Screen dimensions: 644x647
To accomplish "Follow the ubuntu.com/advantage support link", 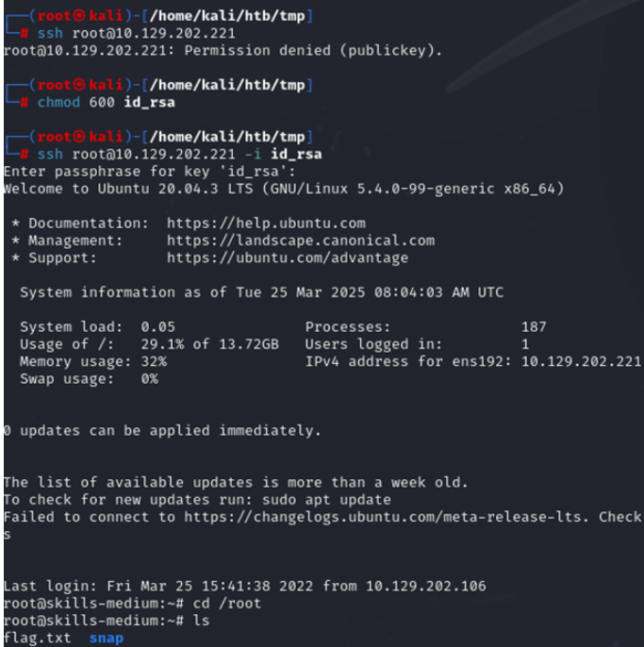I will point(288,257).
